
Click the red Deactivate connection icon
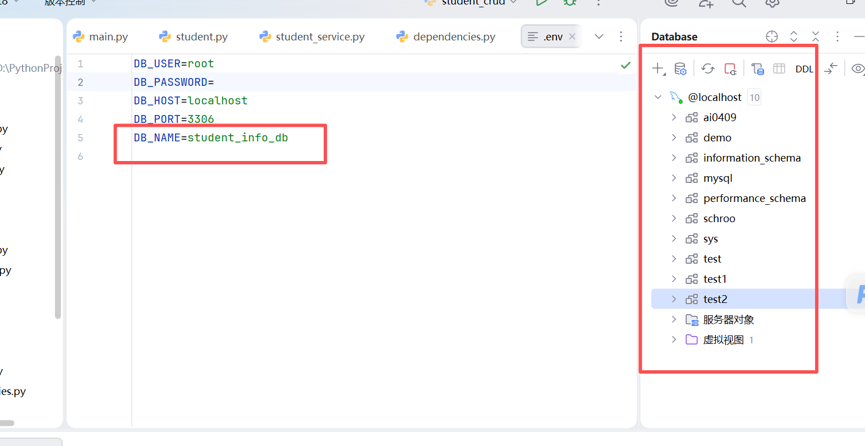(730, 68)
